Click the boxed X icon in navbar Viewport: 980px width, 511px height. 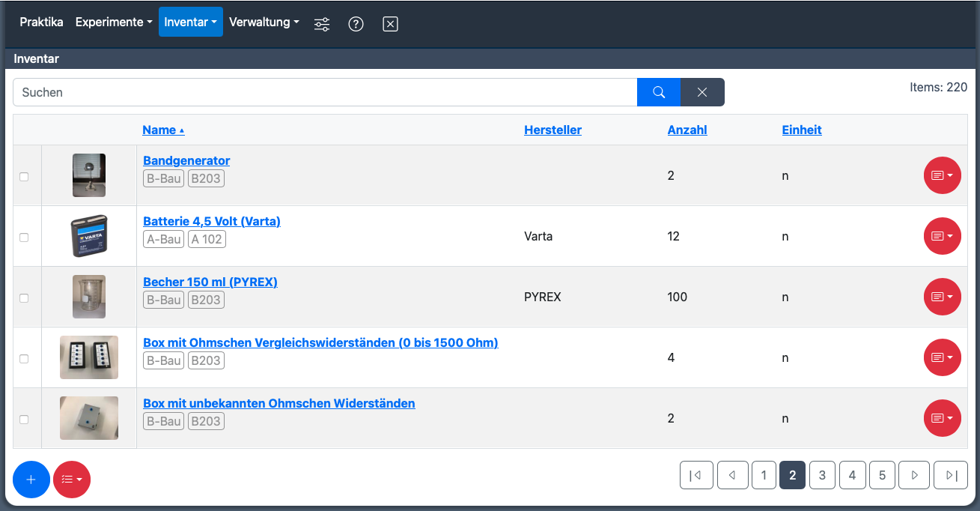[x=390, y=24]
